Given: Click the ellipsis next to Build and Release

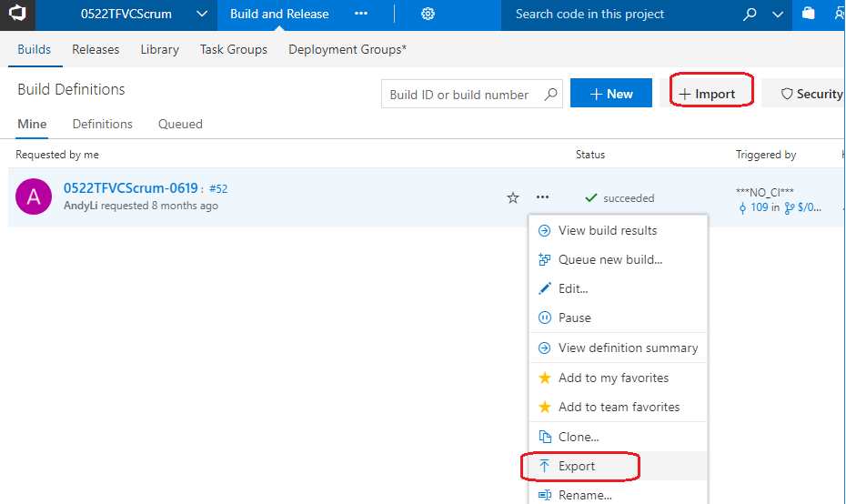Looking at the screenshot, I should pyautogui.click(x=361, y=14).
